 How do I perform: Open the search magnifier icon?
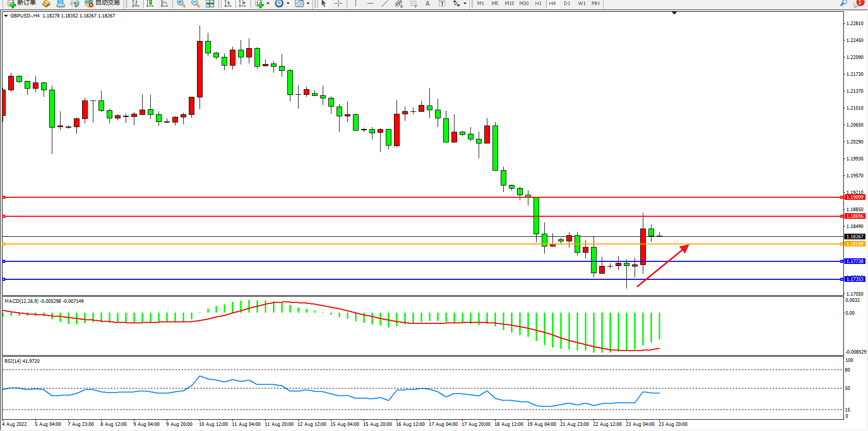pyautogui.click(x=843, y=3)
